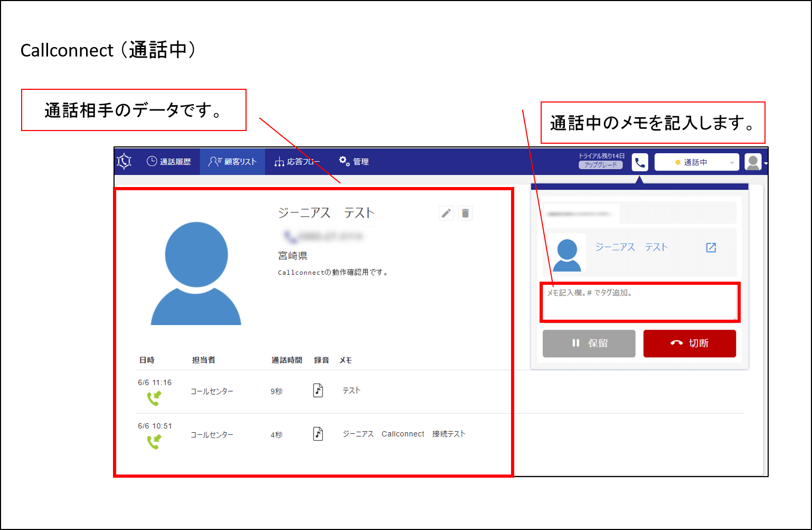Click the phone dialer icon in header
The width and height of the screenshot is (812, 530).
[x=640, y=162]
